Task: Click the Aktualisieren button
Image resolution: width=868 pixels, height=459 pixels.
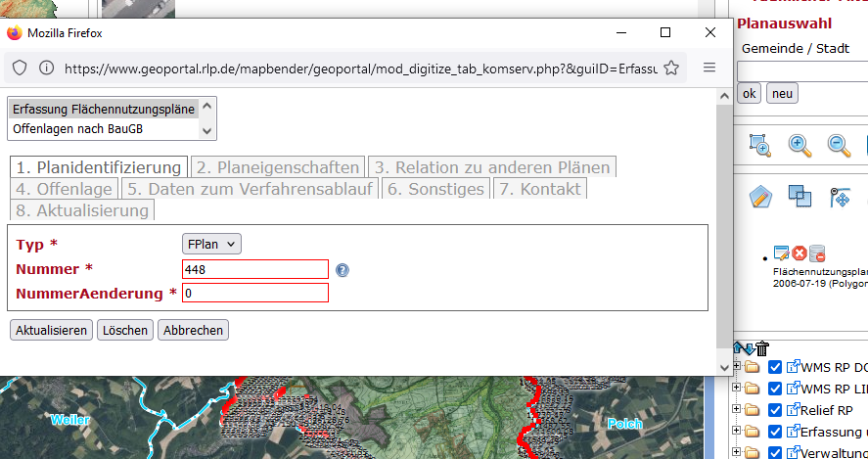Action: (x=51, y=330)
